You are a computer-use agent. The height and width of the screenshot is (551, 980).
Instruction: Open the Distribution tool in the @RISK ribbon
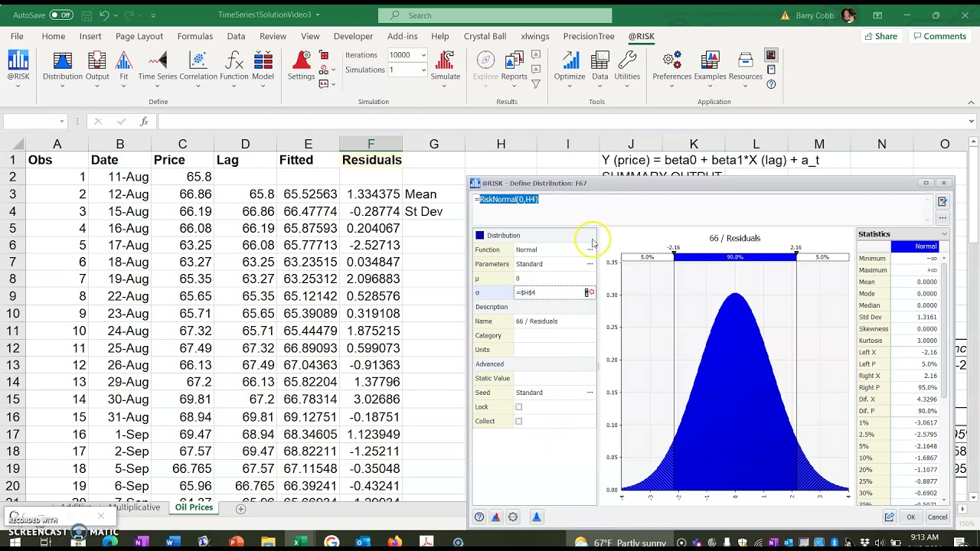pyautogui.click(x=62, y=67)
